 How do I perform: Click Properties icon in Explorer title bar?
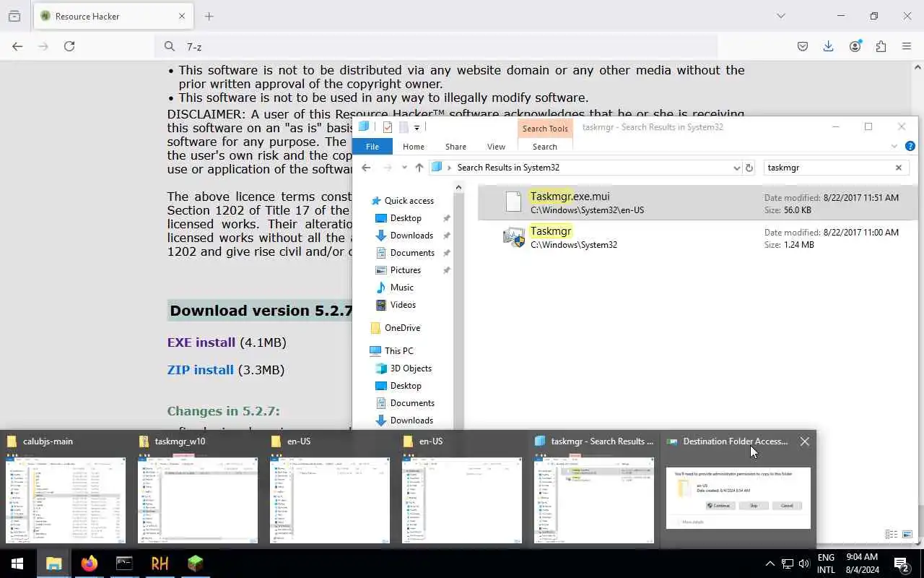coord(388,127)
